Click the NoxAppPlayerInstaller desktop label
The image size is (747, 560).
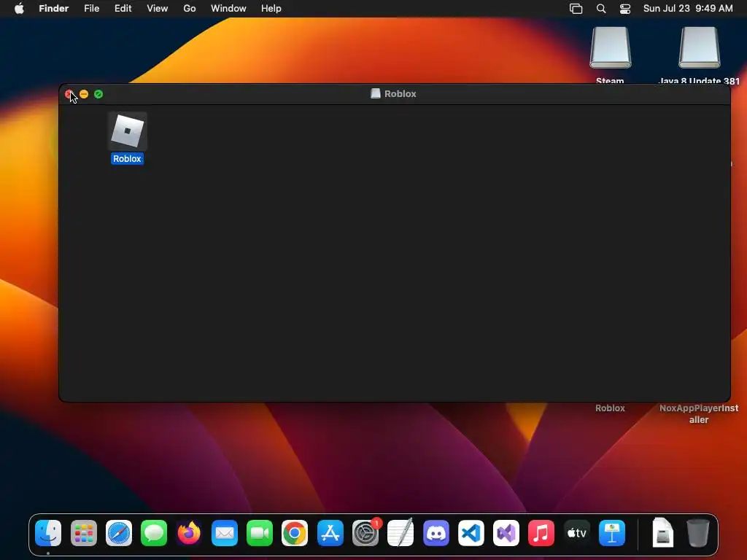(x=699, y=414)
